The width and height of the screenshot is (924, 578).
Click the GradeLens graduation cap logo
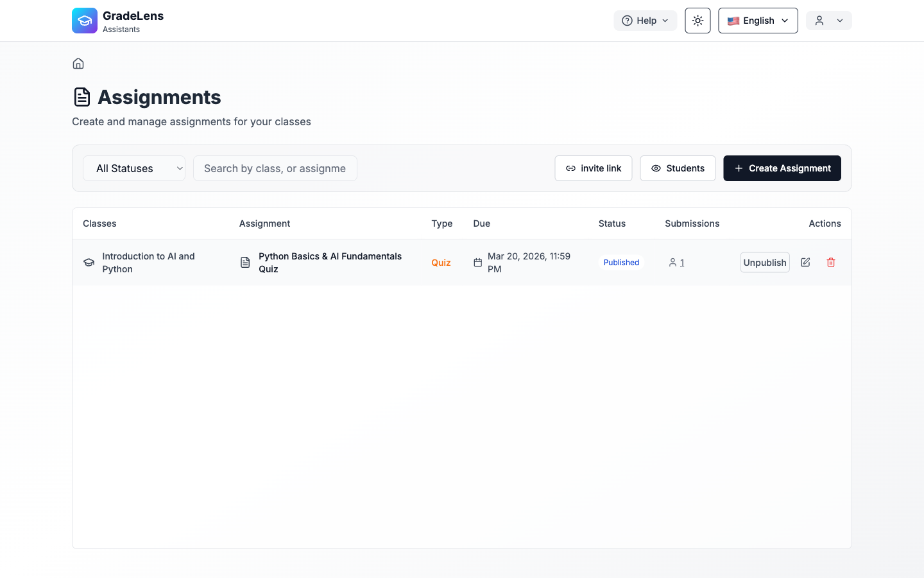(85, 21)
